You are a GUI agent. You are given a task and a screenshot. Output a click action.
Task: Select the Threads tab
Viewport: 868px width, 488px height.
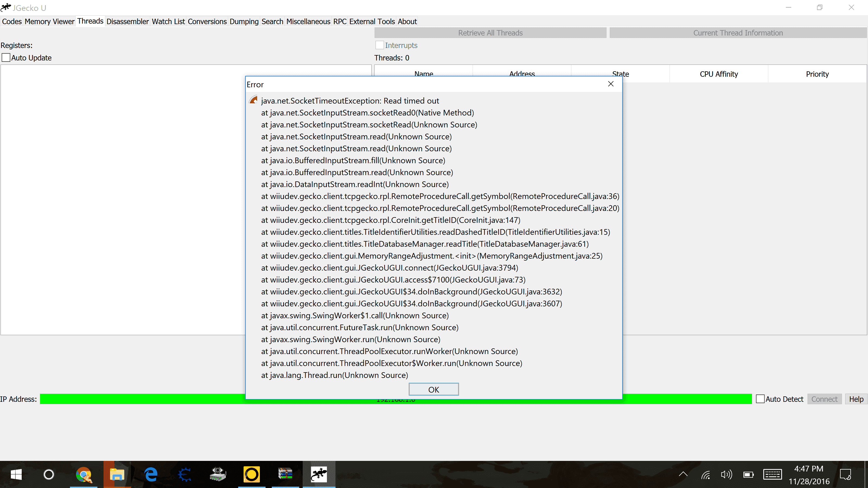tap(90, 21)
